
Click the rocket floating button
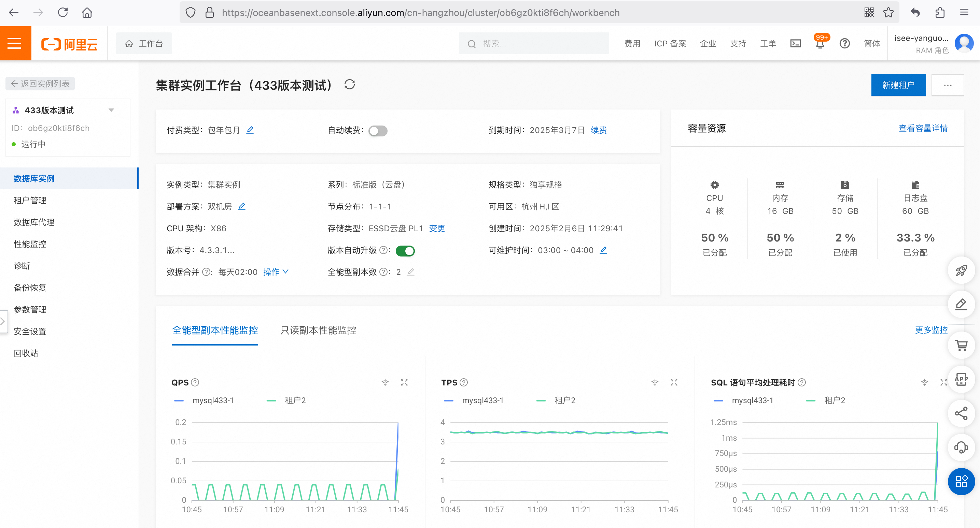[x=961, y=270]
